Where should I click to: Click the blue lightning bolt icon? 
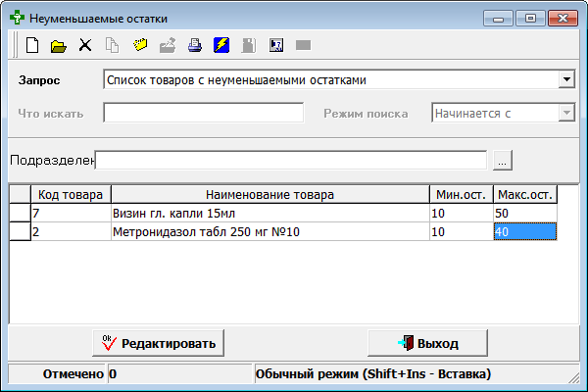click(x=221, y=45)
